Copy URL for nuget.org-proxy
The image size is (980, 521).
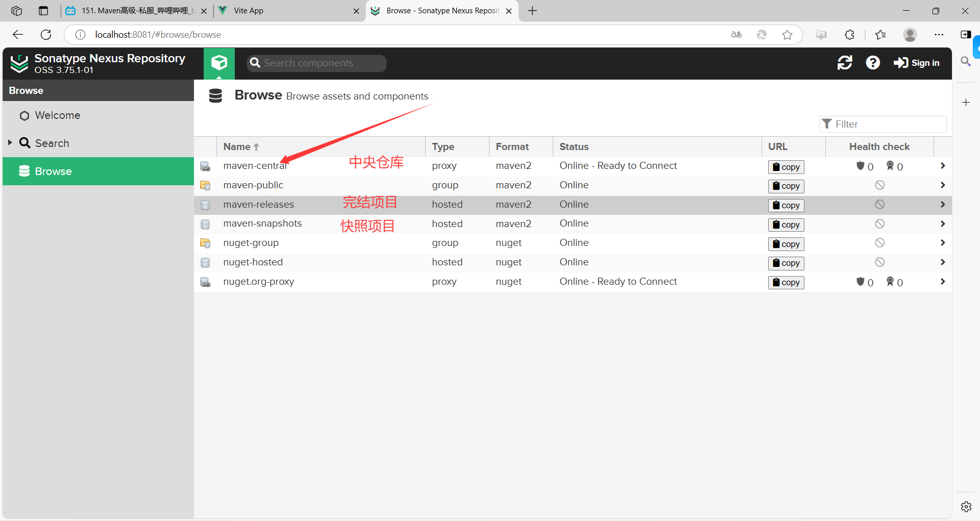pyautogui.click(x=786, y=283)
